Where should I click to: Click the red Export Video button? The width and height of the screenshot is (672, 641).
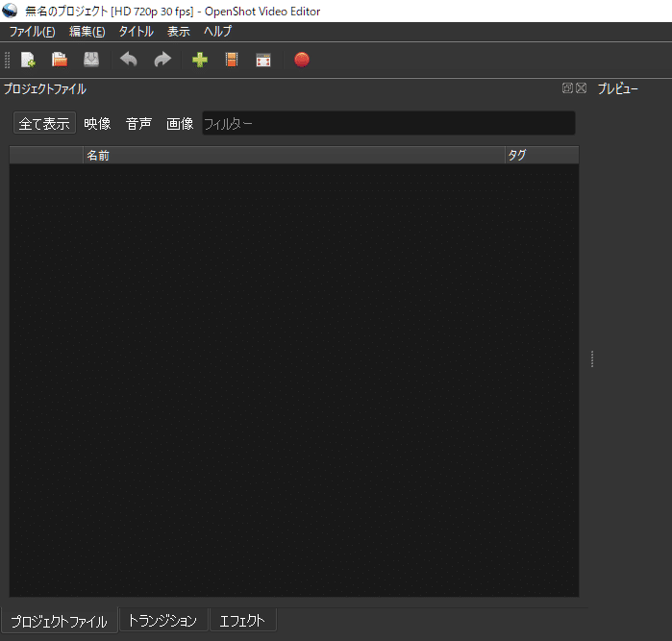[302, 60]
